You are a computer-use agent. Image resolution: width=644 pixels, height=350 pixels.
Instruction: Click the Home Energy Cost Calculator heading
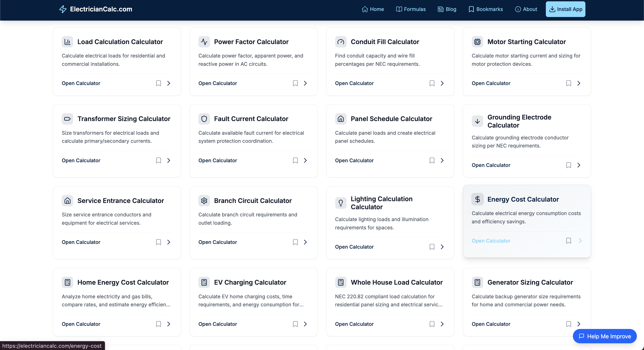coord(123,282)
